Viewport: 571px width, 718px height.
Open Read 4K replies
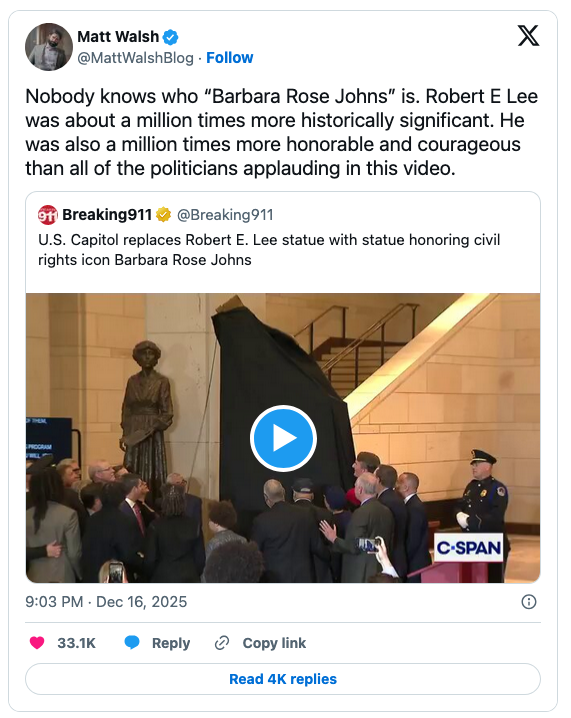[x=283, y=679]
